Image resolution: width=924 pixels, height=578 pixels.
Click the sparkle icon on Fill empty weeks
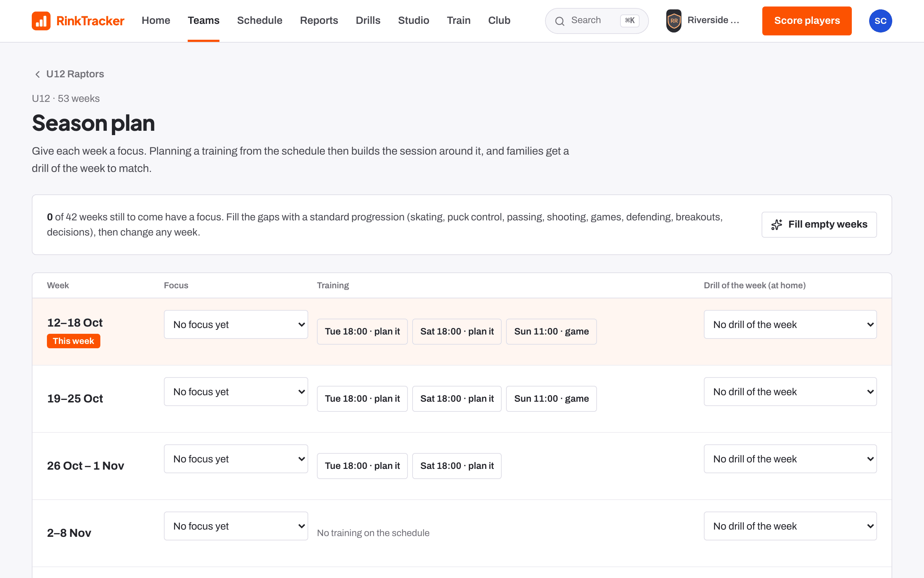click(x=777, y=225)
